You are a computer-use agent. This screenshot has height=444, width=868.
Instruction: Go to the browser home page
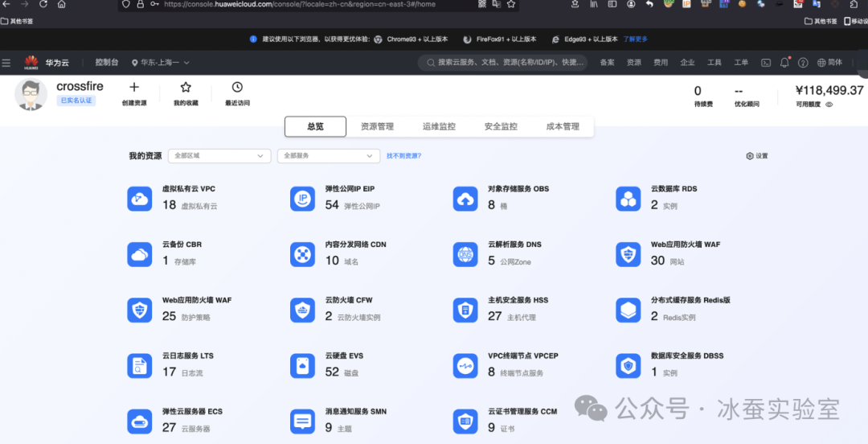[x=61, y=4]
